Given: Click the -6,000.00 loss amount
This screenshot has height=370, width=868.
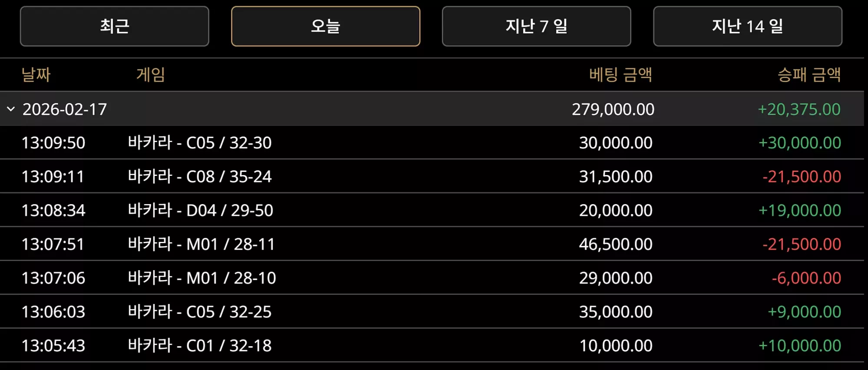Looking at the screenshot, I should [x=806, y=278].
